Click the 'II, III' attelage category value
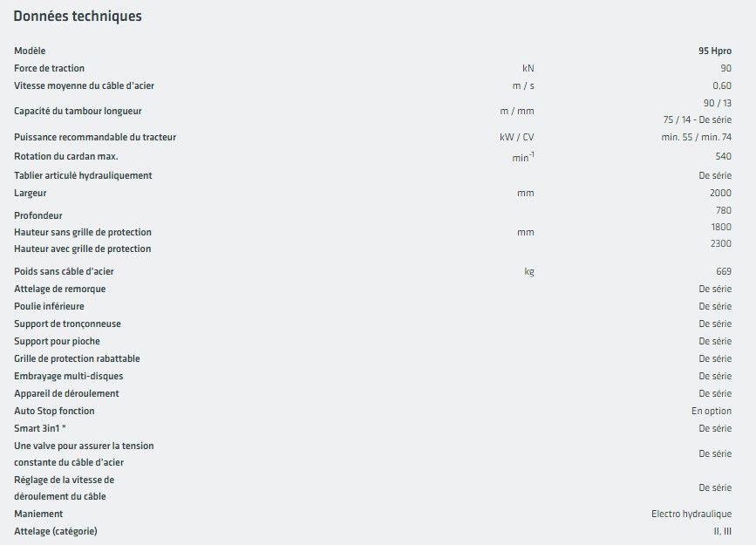This screenshot has width=756, height=545. point(722,531)
